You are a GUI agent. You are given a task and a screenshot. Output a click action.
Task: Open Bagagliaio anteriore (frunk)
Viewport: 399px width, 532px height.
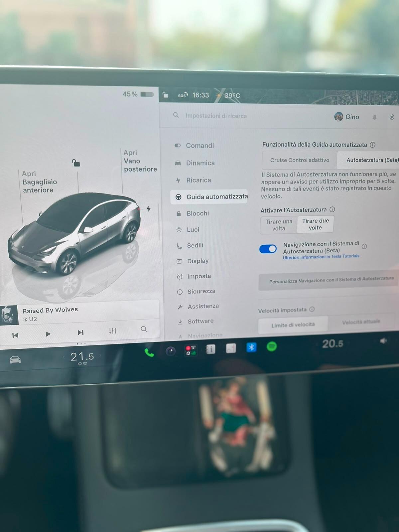(39, 182)
